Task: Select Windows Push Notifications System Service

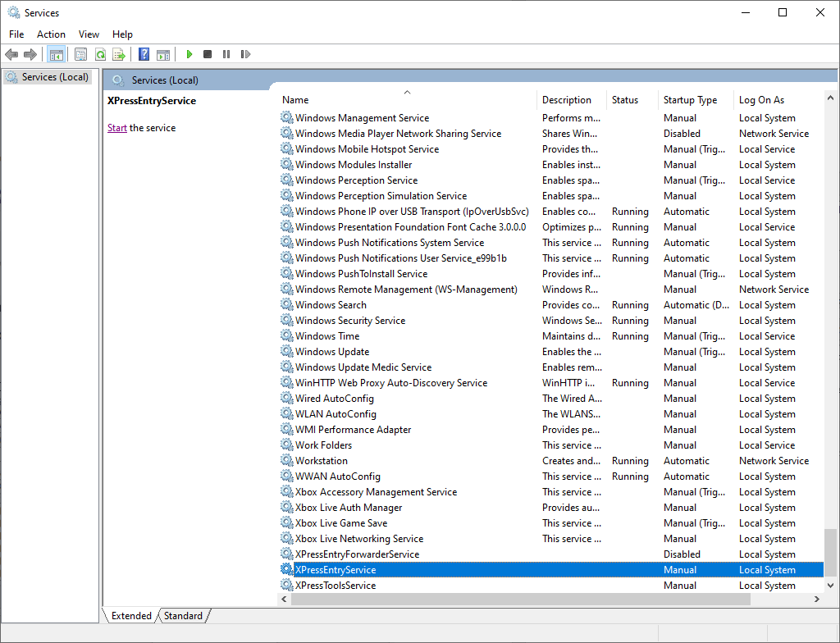Action: 550,242
